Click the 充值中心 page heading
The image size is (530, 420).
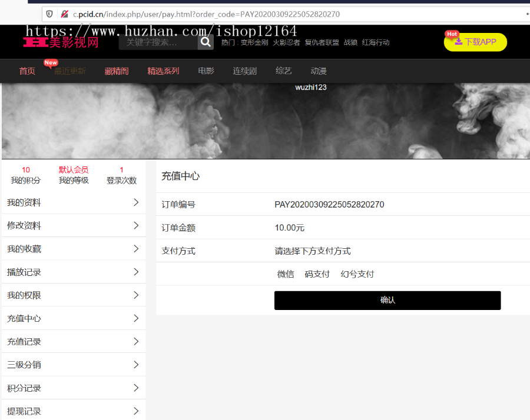tap(181, 176)
